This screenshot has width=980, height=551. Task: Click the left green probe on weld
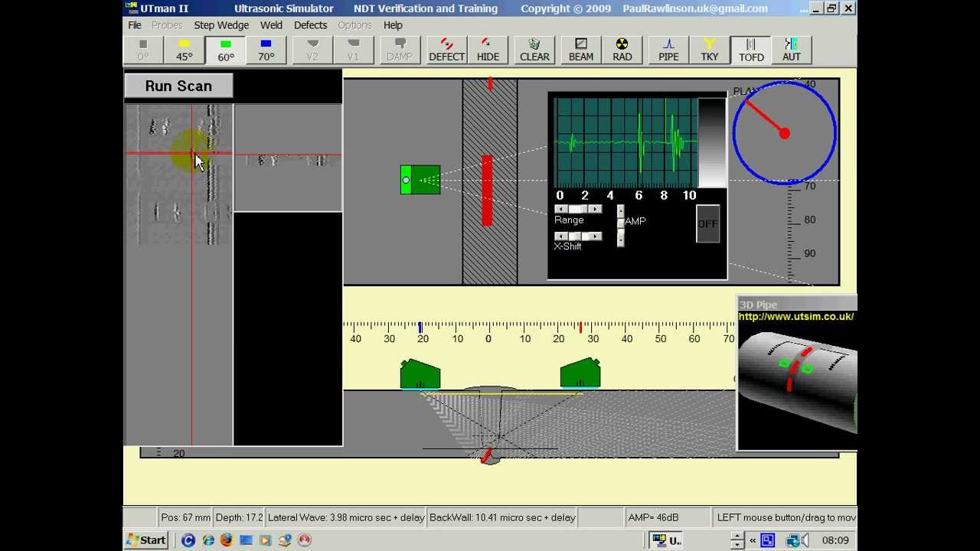(x=420, y=374)
